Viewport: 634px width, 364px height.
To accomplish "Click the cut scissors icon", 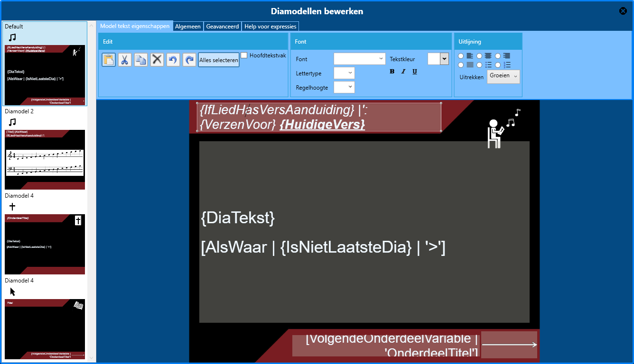I will [x=125, y=60].
